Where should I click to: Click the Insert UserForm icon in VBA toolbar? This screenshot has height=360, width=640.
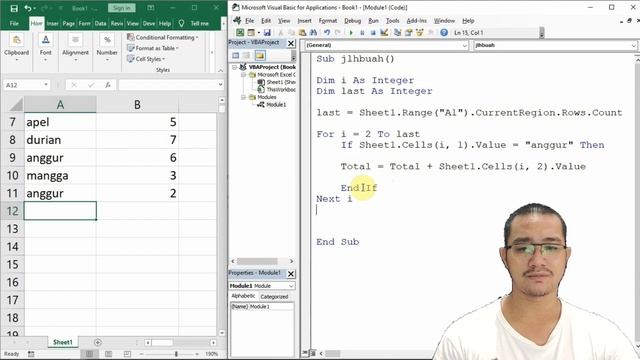[x=251, y=33]
